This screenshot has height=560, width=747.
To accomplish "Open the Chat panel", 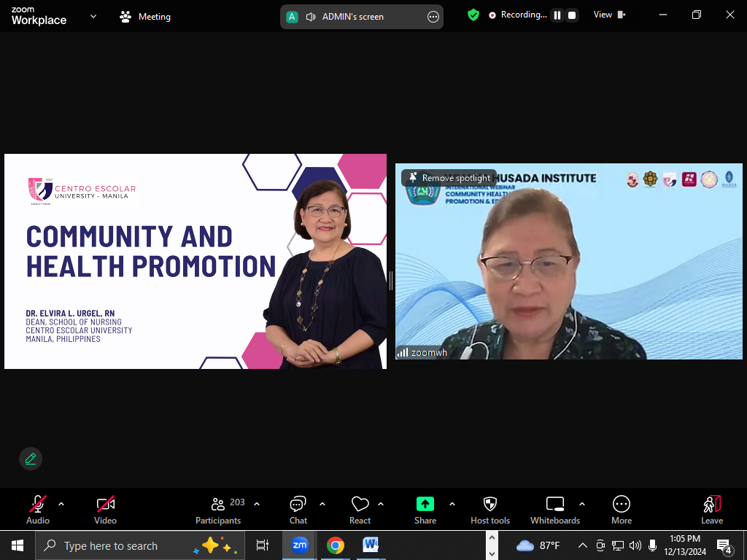I will pyautogui.click(x=298, y=510).
